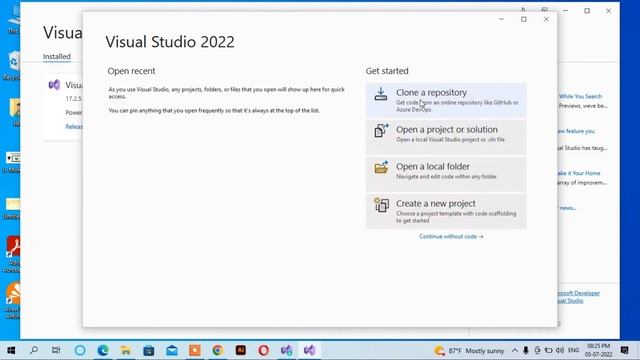Launch Microsoft Edge from taskbar
Viewport: 640px width, 360px height.
103,350
